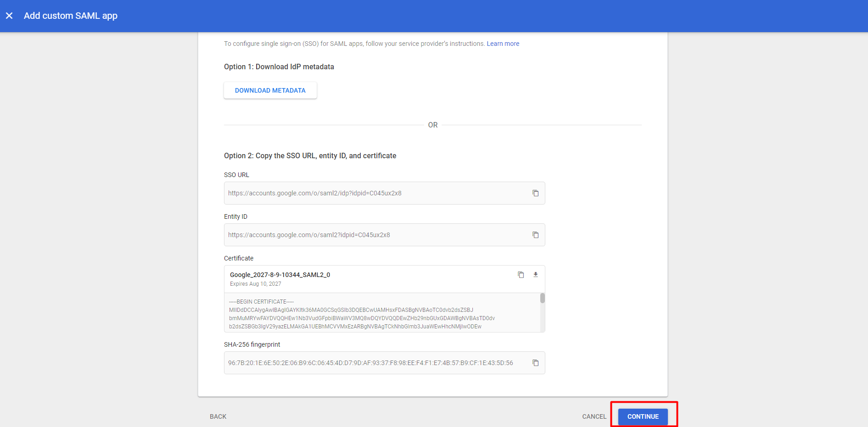Go back to the previous step
868x427 pixels.
[x=218, y=416]
